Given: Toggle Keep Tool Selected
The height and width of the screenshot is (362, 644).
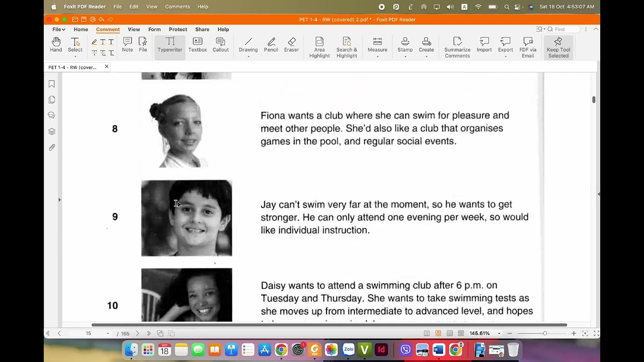Looking at the screenshot, I should click(x=558, y=47).
